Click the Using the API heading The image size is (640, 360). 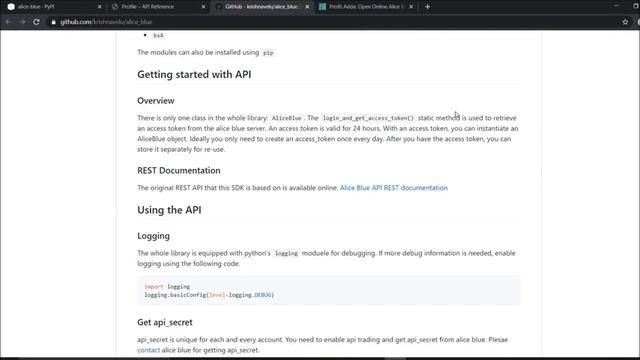(169, 210)
